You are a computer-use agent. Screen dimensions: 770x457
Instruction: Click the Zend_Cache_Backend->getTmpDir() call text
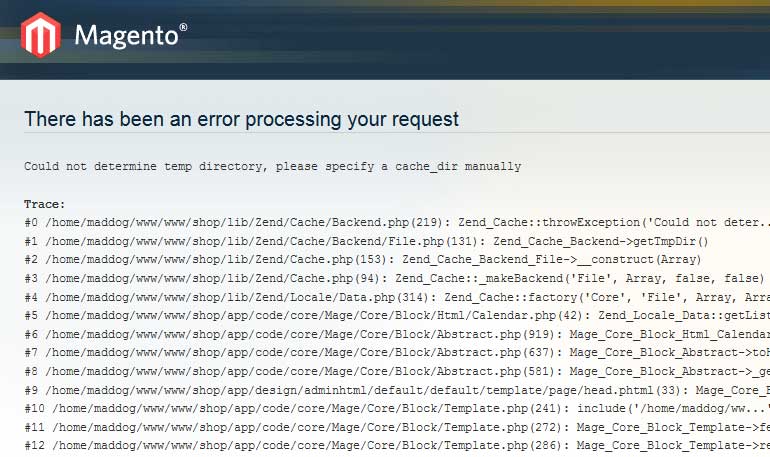(x=601, y=242)
